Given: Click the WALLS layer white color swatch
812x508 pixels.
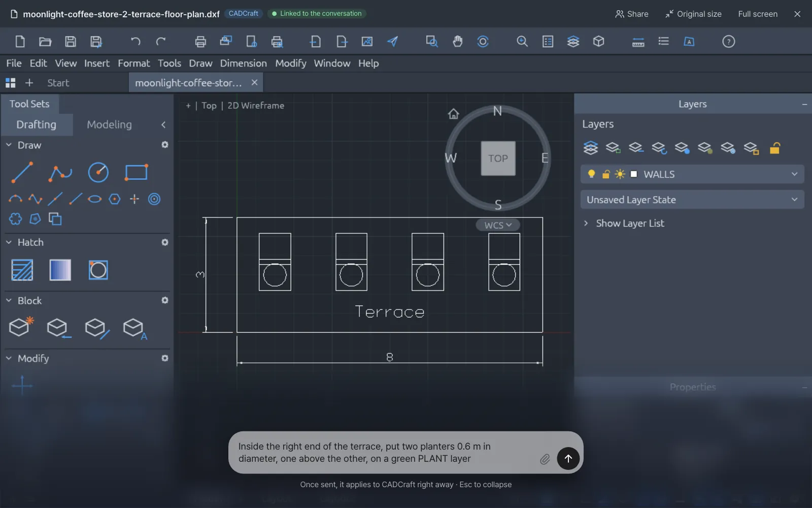Looking at the screenshot, I should tap(633, 174).
